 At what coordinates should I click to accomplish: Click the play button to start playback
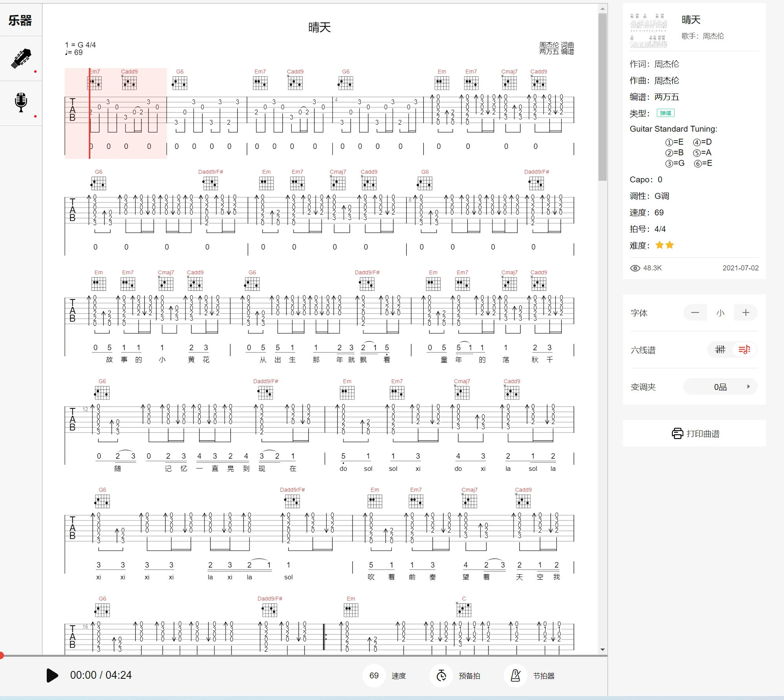click(x=52, y=675)
